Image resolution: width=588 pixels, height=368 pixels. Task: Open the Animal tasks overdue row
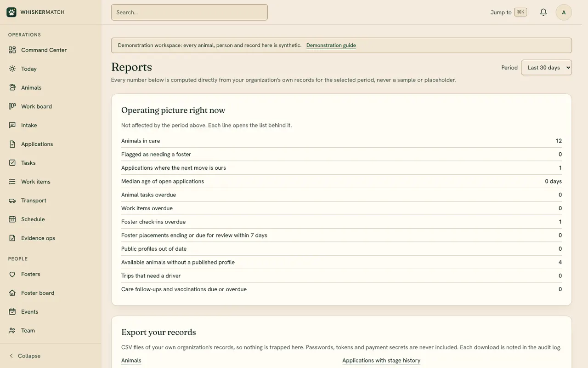click(x=341, y=195)
